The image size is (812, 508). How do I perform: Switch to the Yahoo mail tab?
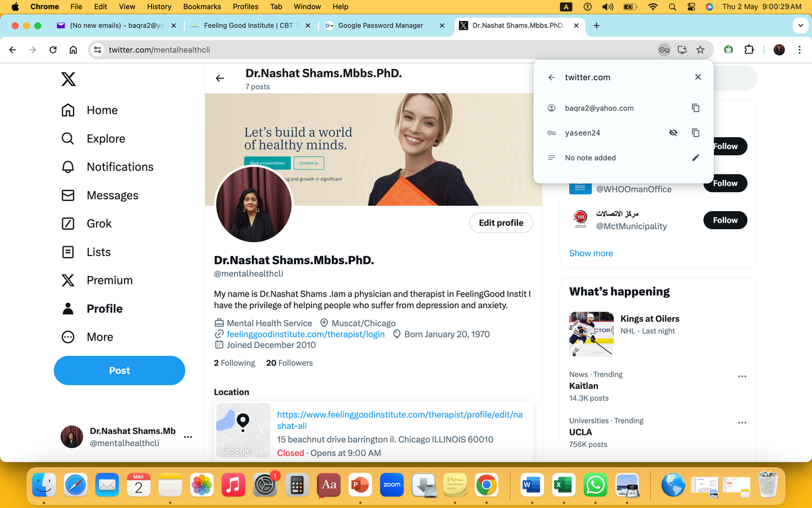tap(116, 25)
